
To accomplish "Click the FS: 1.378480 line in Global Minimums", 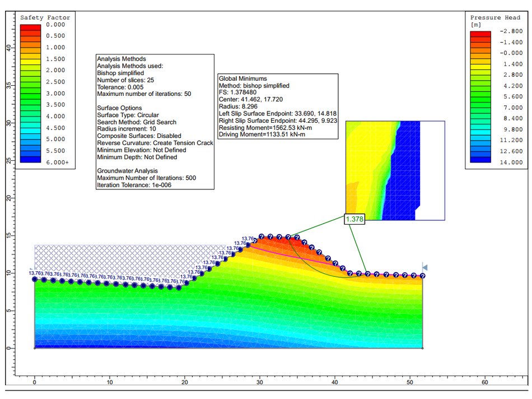I will (x=237, y=92).
